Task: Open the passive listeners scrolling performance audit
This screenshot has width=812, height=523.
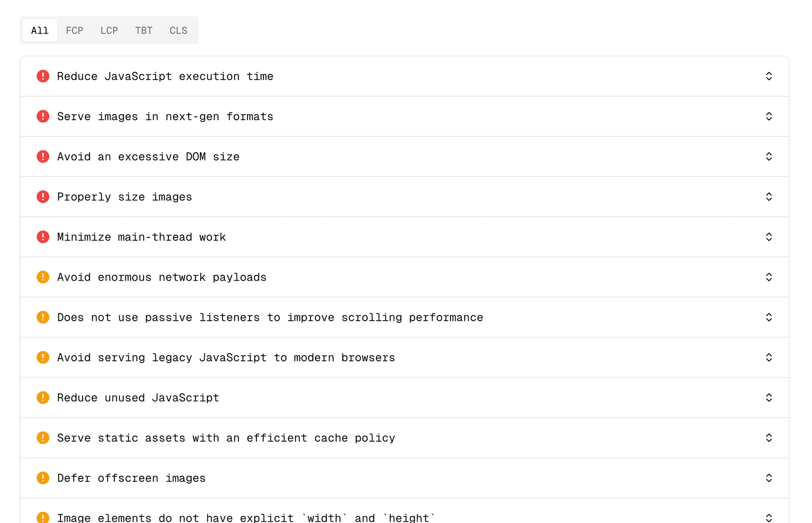Action: [x=768, y=317]
